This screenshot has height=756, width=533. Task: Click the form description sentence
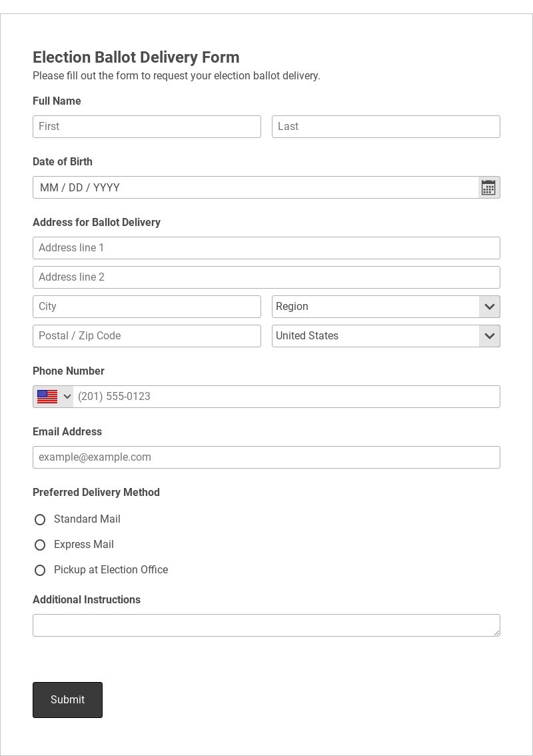[x=177, y=76]
